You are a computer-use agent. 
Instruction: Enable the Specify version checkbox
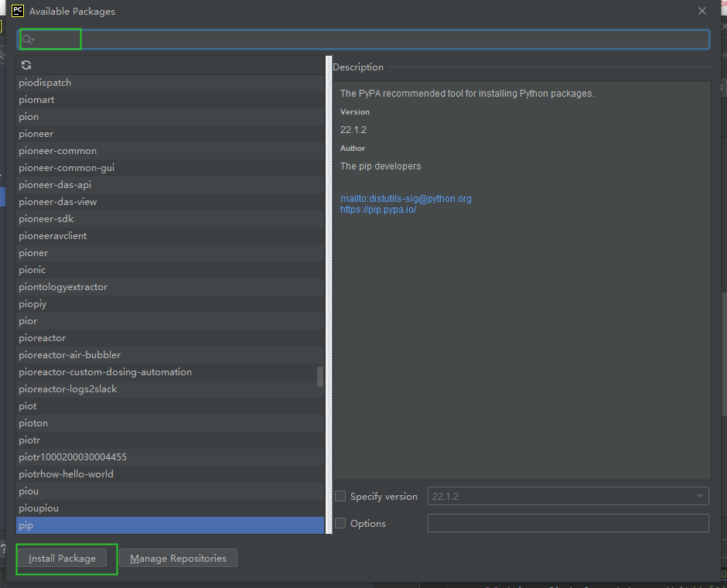pyautogui.click(x=340, y=496)
